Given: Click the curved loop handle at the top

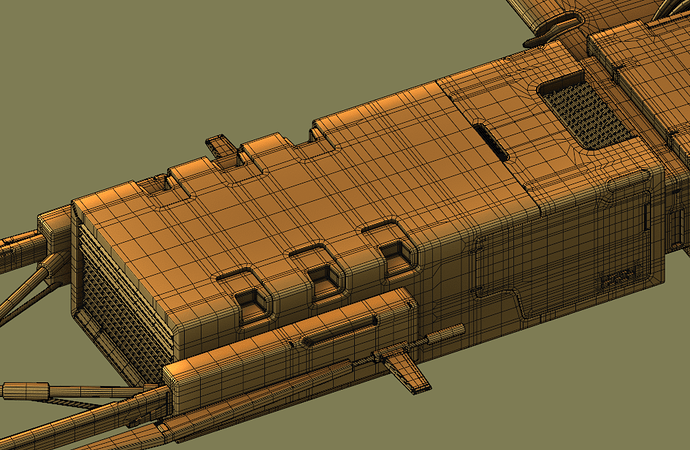Looking at the screenshot, I should (x=552, y=27).
